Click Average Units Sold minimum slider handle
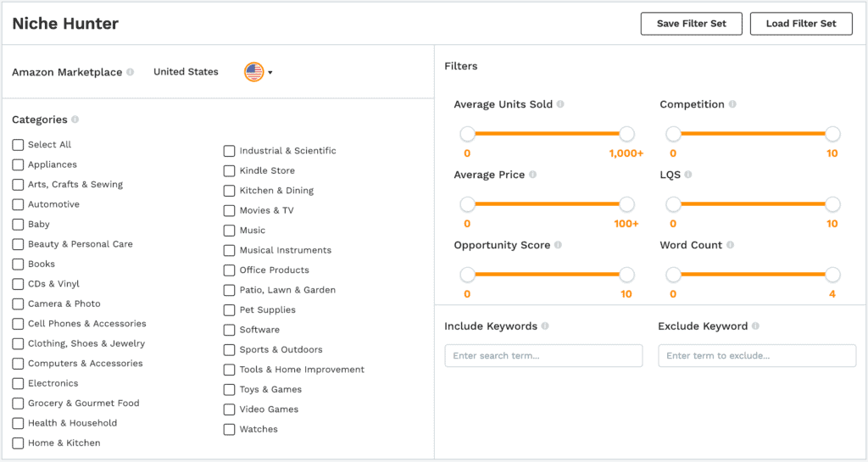 [467, 134]
